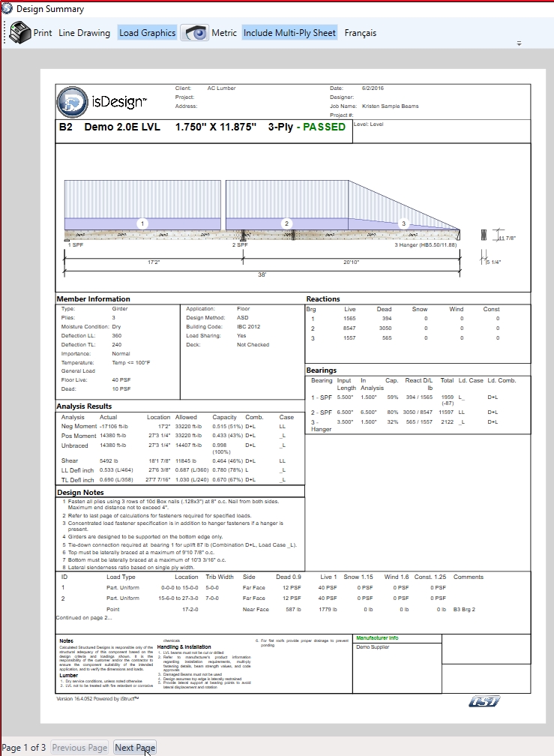
Task: Click the iSt logo at report bottom
Action: (x=484, y=701)
